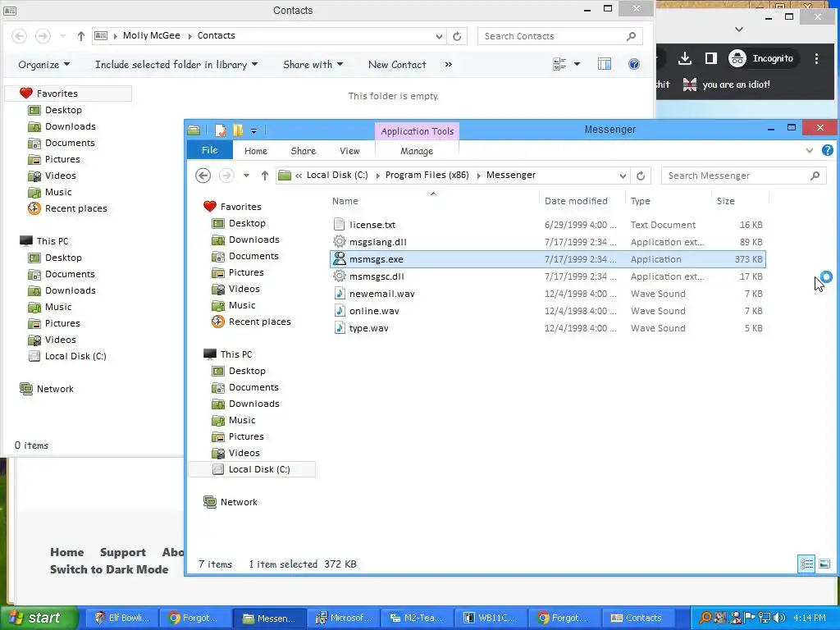This screenshot has height=630, width=840.
Task: Switch Messenger to large icons view
Action: tap(824, 564)
